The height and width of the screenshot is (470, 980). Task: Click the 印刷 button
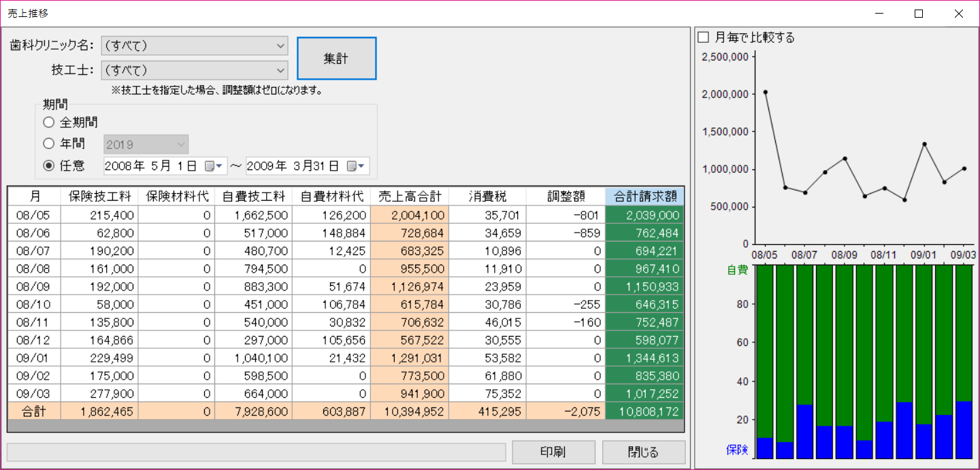pyautogui.click(x=553, y=452)
